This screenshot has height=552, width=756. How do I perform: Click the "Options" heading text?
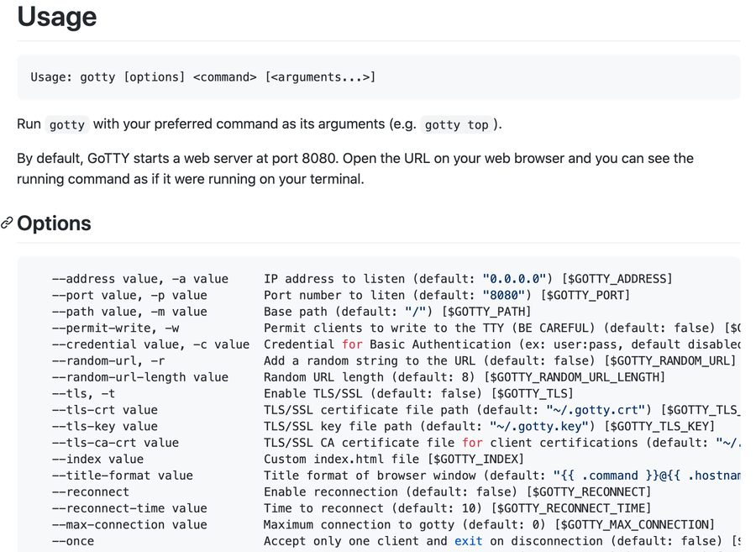pyautogui.click(x=54, y=223)
